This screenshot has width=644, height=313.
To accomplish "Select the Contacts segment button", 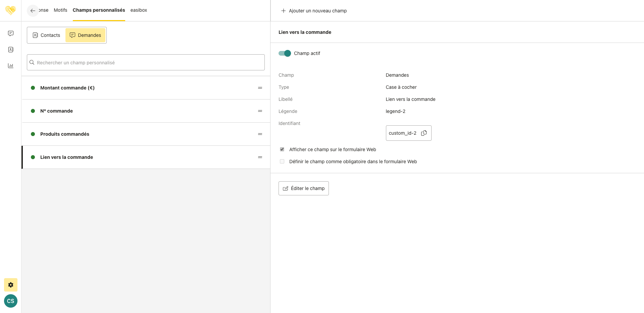I will pos(46,35).
